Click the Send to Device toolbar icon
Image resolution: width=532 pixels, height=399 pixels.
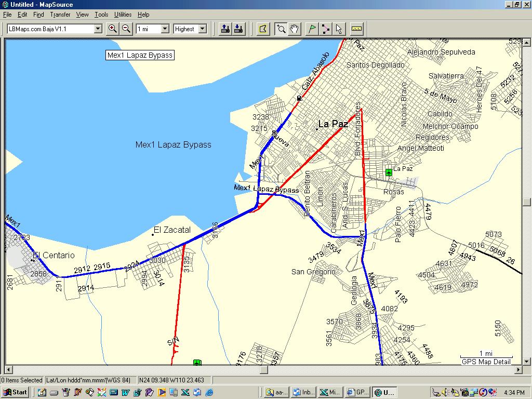coord(225,29)
